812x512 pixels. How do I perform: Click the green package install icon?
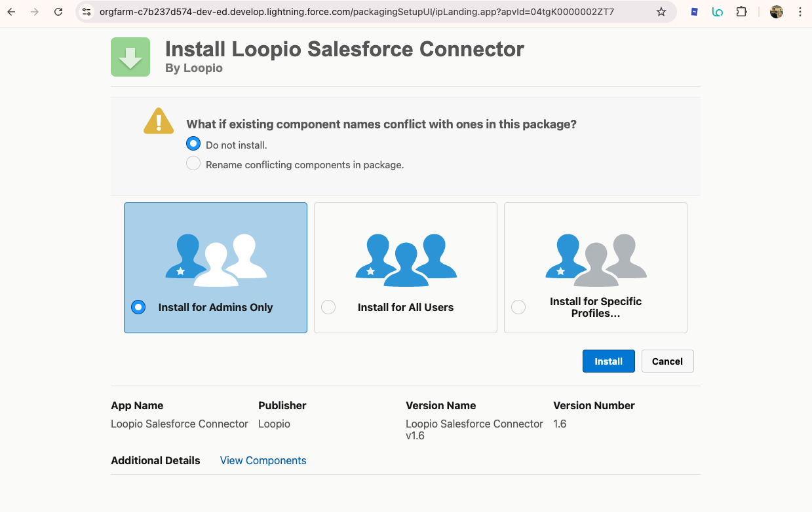click(130, 57)
